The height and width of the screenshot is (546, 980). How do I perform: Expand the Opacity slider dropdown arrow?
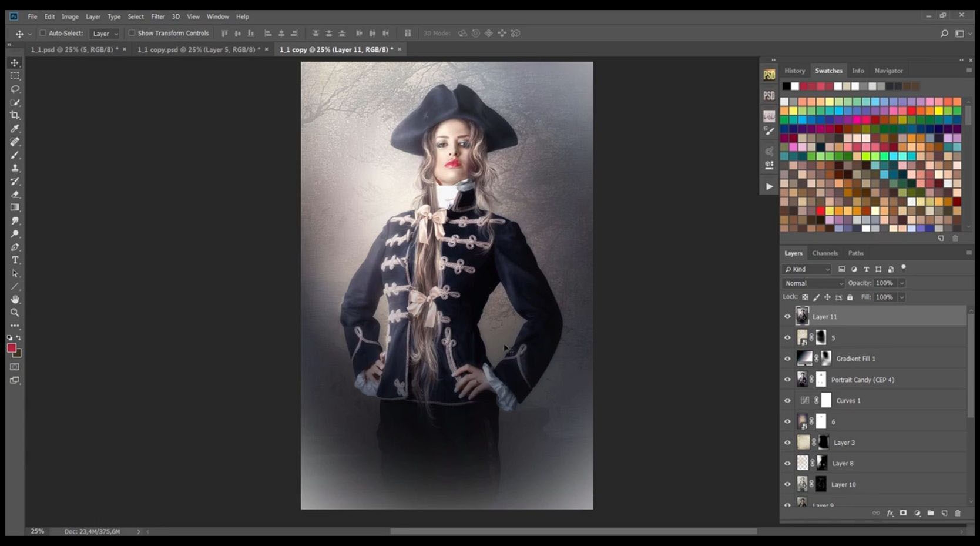tap(902, 283)
